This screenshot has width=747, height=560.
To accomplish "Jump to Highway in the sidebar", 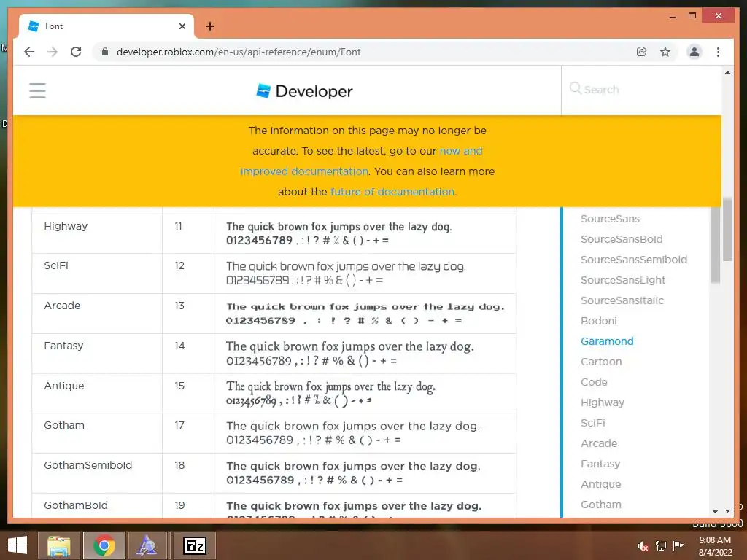I will pyautogui.click(x=602, y=402).
